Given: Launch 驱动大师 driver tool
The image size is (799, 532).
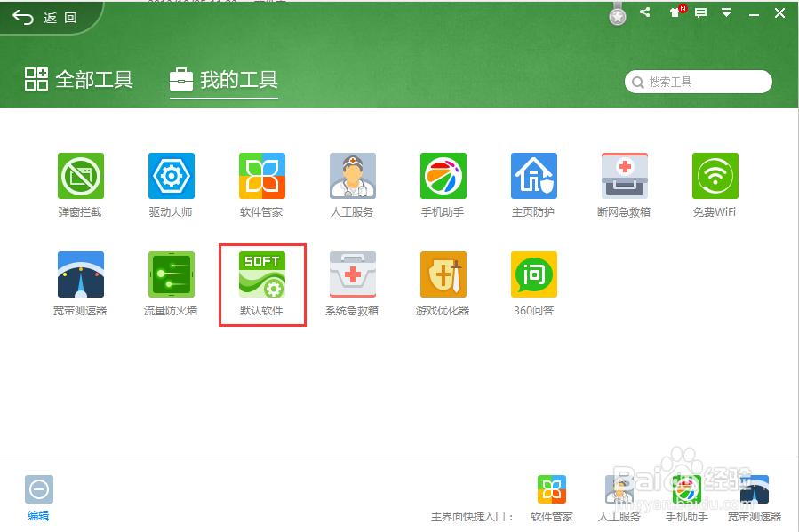Looking at the screenshot, I should tap(172, 176).
